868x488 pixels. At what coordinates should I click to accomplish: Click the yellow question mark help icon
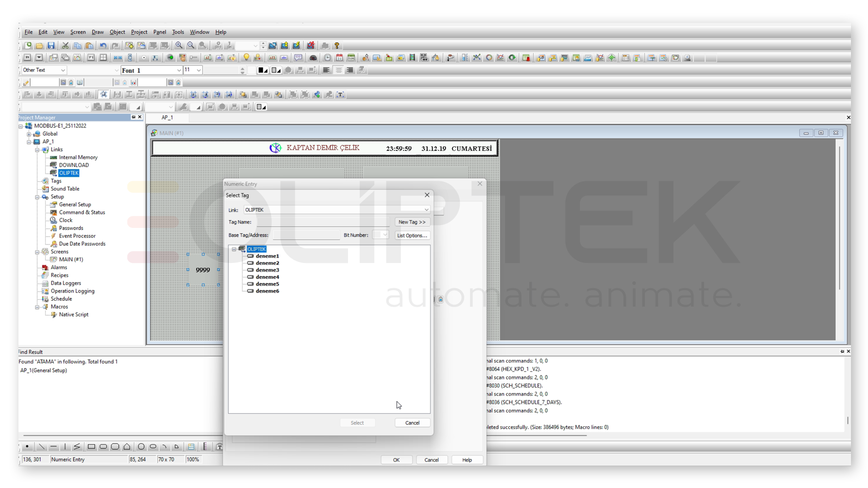(x=337, y=46)
